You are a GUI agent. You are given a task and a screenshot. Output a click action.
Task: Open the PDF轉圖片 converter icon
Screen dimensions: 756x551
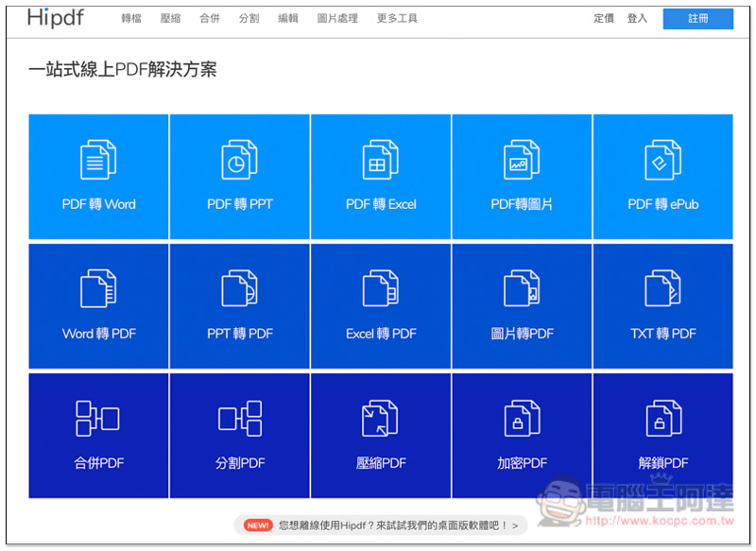tap(522, 160)
